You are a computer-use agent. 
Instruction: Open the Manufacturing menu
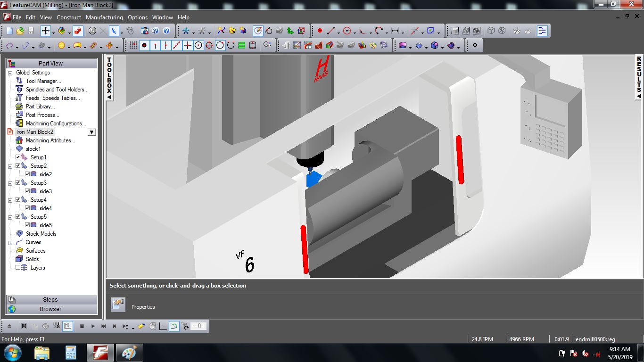(104, 17)
